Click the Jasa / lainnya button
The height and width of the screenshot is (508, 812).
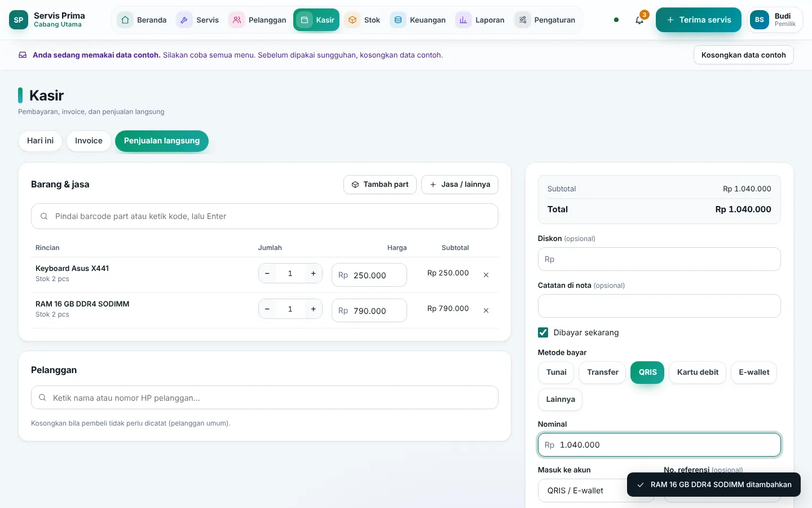460,185
